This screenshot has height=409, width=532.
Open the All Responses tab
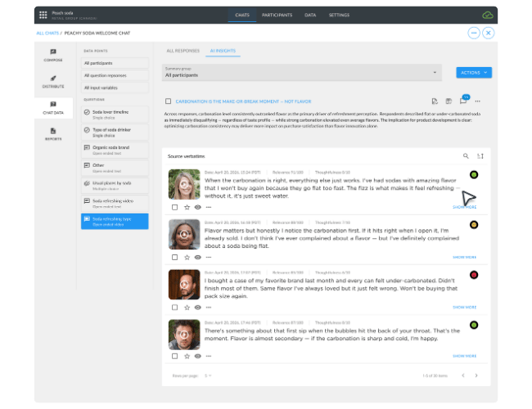[x=183, y=51]
